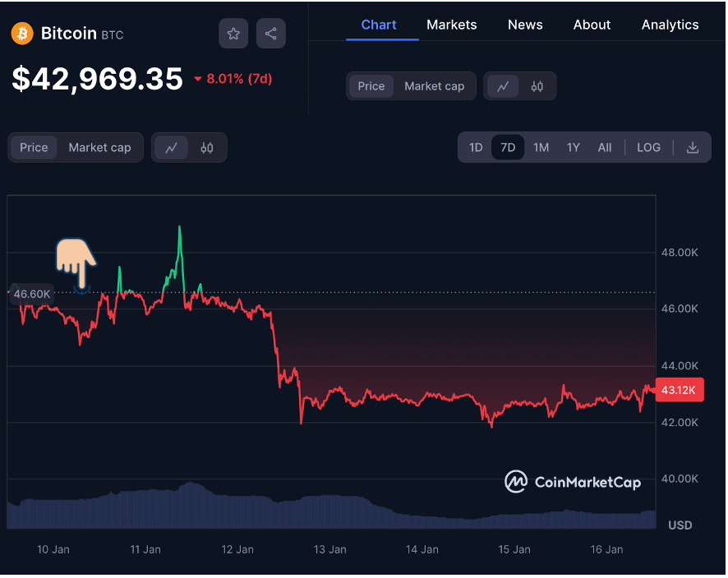The width and height of the screenshot is (728, 578).
Task: Set chart range to 1D
Action: pyautogui.click(x=476, y=148)
